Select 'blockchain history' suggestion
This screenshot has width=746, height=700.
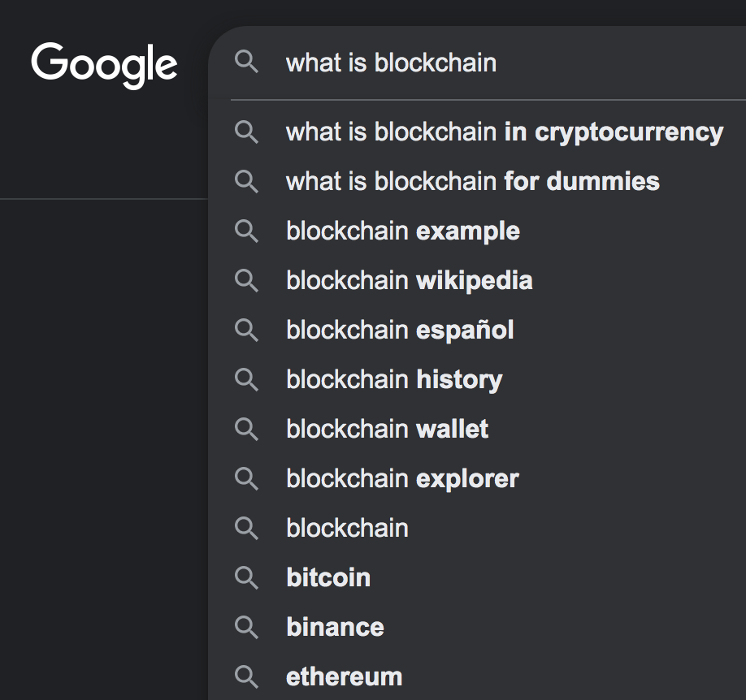point(477,379)
